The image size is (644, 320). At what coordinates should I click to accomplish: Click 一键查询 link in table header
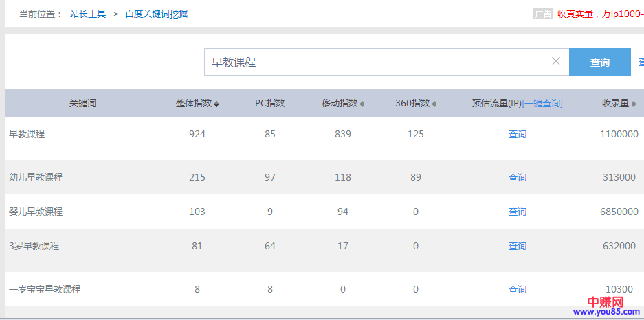tap(542, 103)
